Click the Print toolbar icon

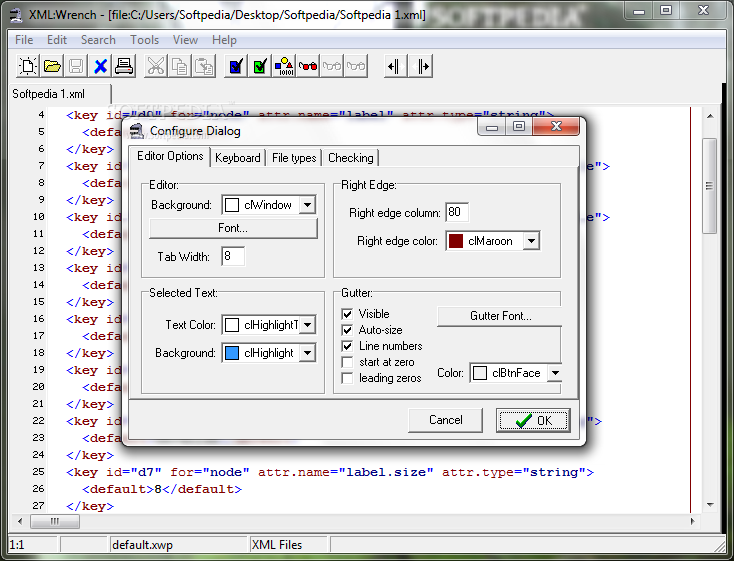(124, 66)
